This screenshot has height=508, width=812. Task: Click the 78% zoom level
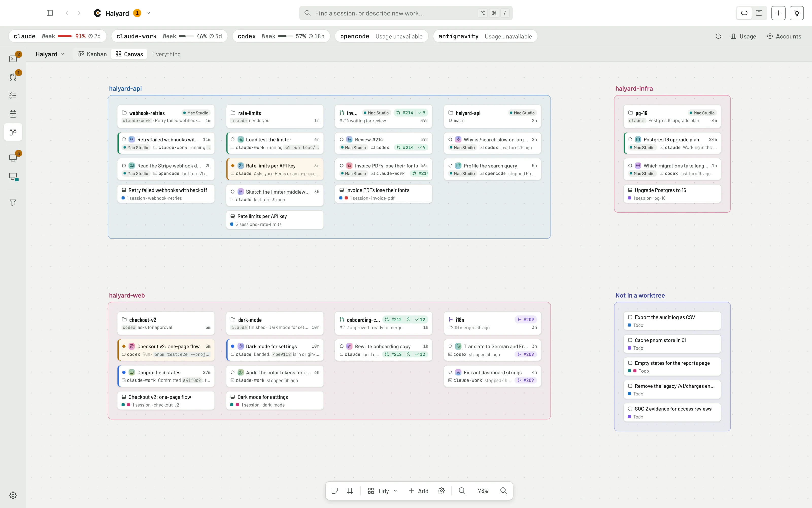pos(483,491)
